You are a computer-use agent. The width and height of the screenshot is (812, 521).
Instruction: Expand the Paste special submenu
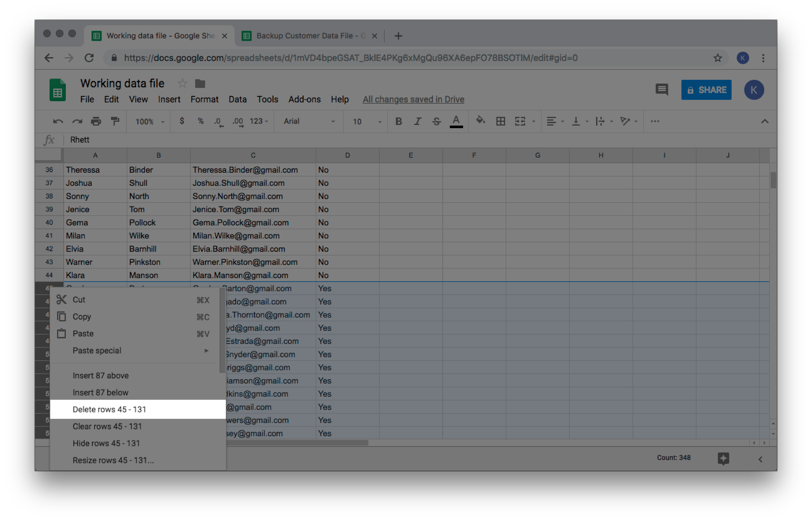coord(135,351)
